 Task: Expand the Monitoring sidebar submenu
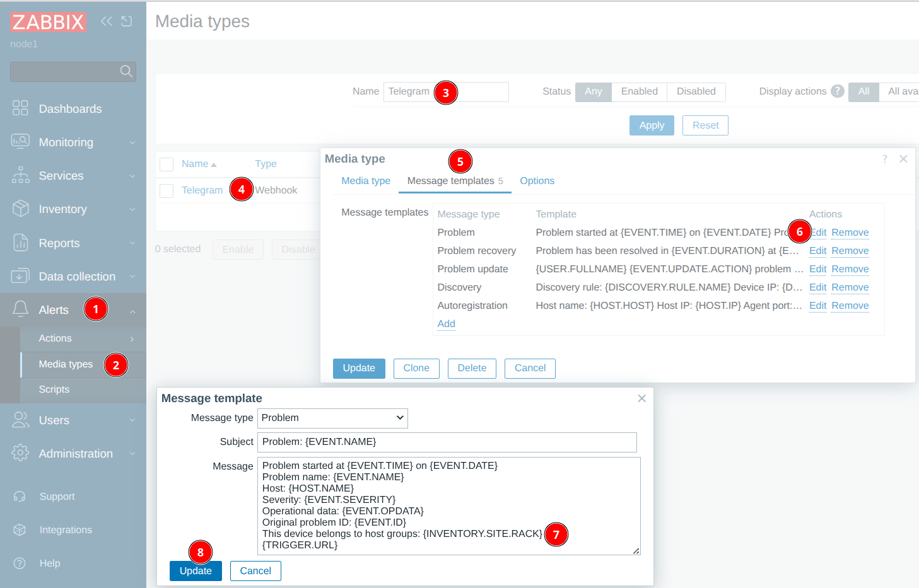[132, 142]
